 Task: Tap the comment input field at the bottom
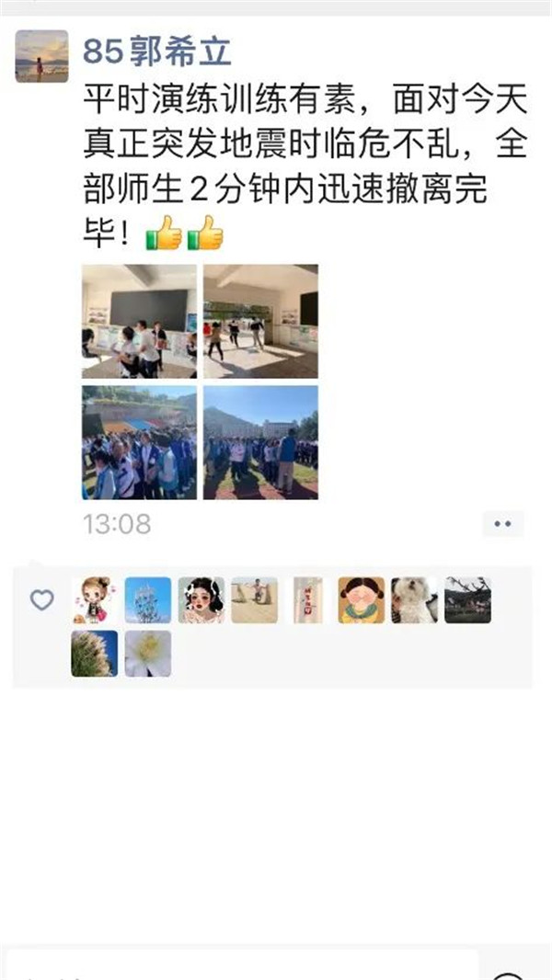(x=241, y=965)
